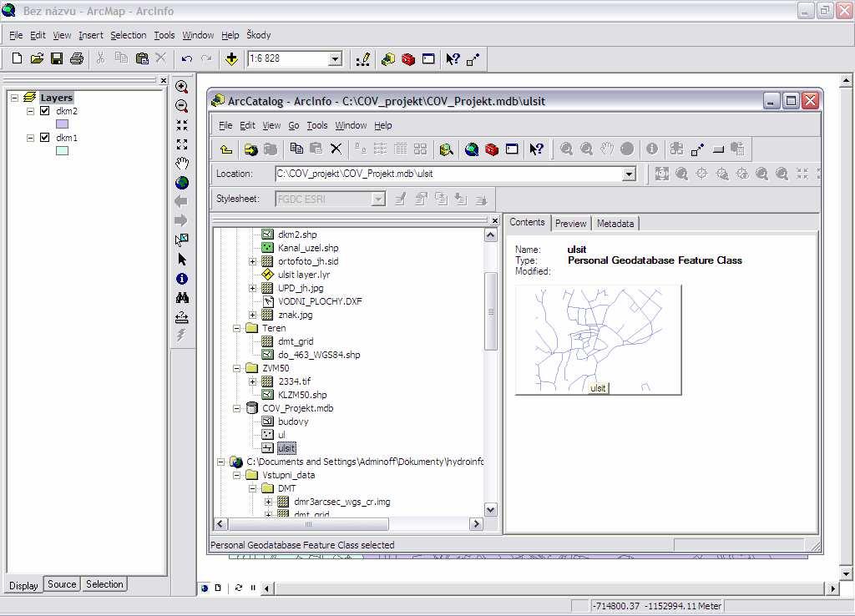Click the dkm1 layer mint symbol swatch
Screen dimensions: 855x616
tap(62, 151)
